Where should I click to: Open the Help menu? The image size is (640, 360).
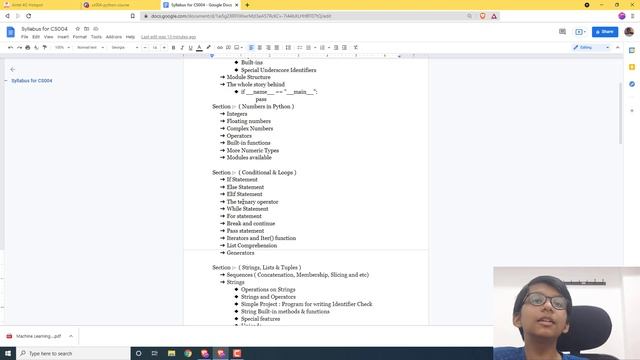click(x=130, y=37)
